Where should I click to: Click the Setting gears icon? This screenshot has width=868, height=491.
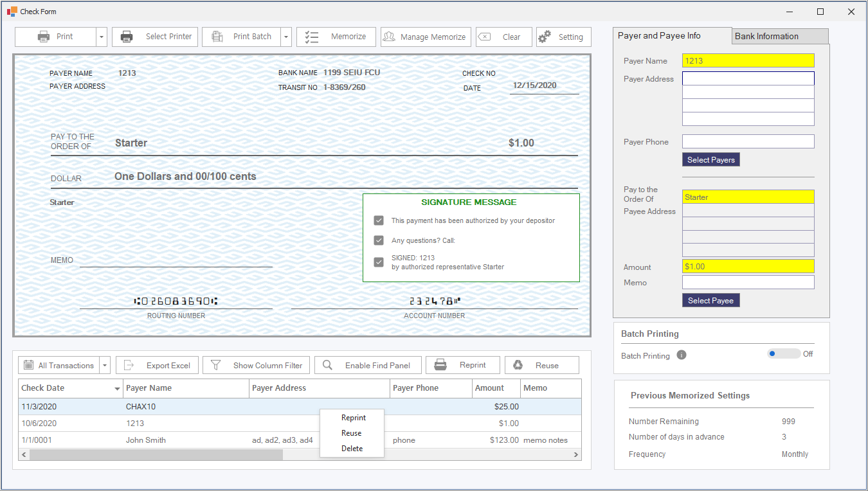point(545,37)
